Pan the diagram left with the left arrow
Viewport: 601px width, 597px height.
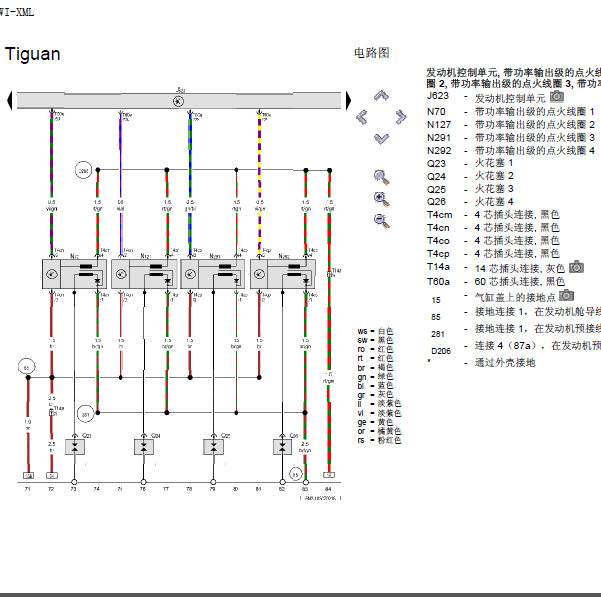[x=362, y=117]
